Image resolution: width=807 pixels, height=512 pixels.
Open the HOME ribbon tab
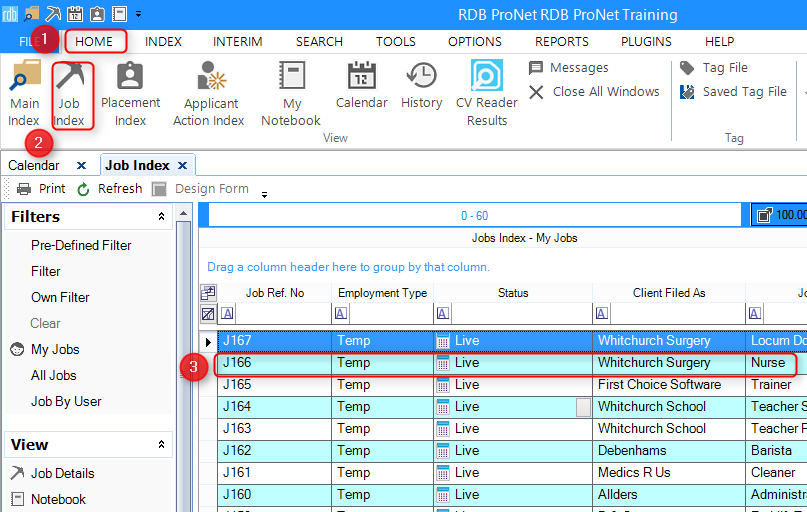click(94, 42)
